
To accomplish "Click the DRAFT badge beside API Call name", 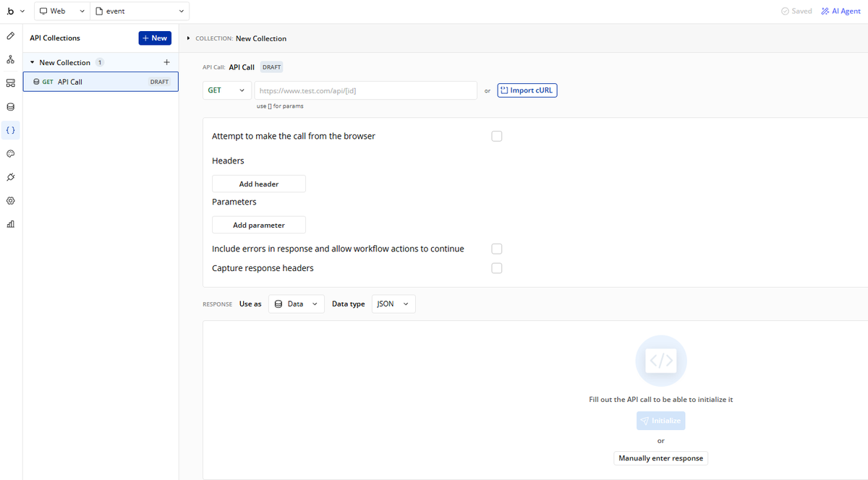I will [272, 67].
